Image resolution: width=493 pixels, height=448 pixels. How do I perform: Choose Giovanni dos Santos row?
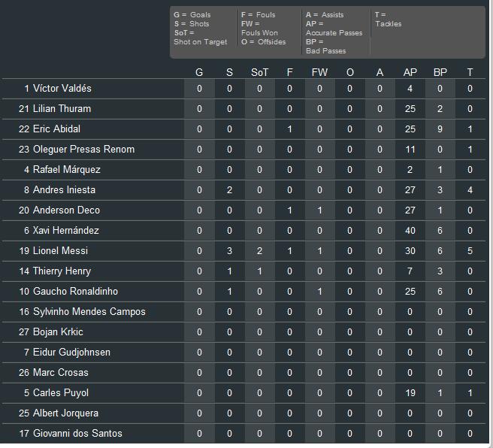click(x=77, y=433)
